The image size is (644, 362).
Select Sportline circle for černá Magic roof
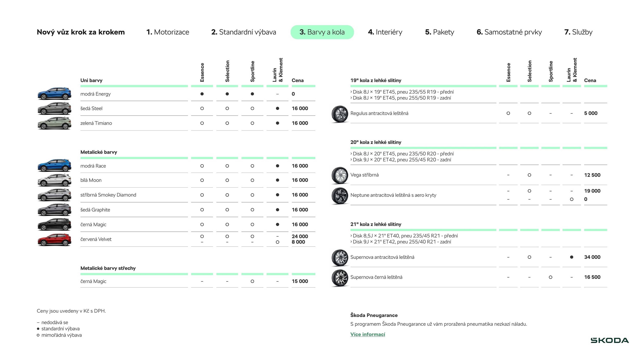click(252, 281)
